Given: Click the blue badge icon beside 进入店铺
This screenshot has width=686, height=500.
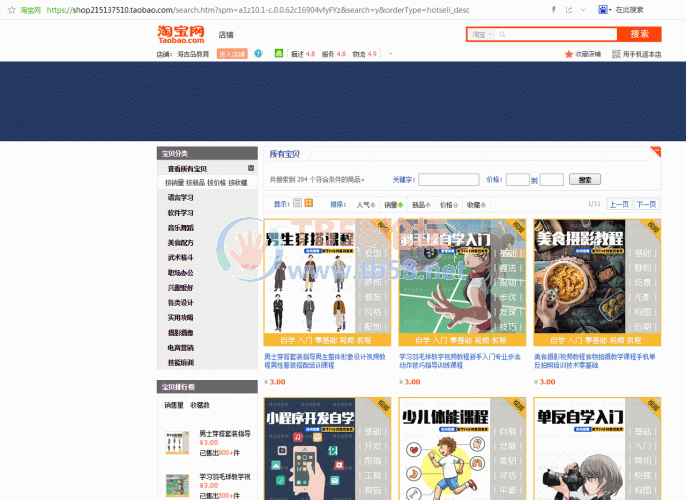Looking at the screenshot, I should (258, 53).
